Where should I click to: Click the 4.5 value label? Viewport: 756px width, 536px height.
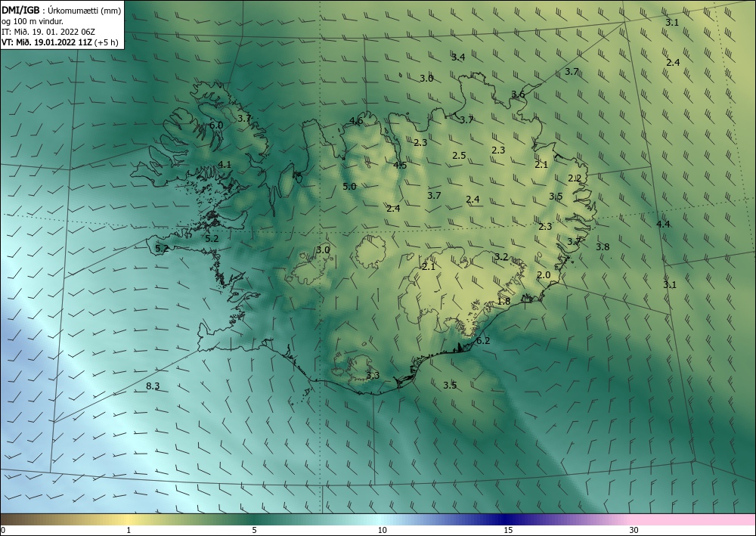[400, 165]
